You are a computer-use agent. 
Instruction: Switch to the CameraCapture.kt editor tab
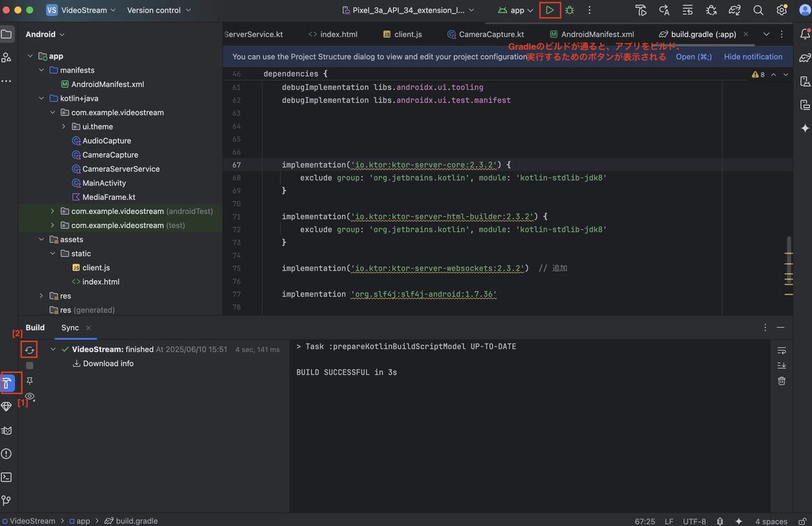(x=485, y=35)
